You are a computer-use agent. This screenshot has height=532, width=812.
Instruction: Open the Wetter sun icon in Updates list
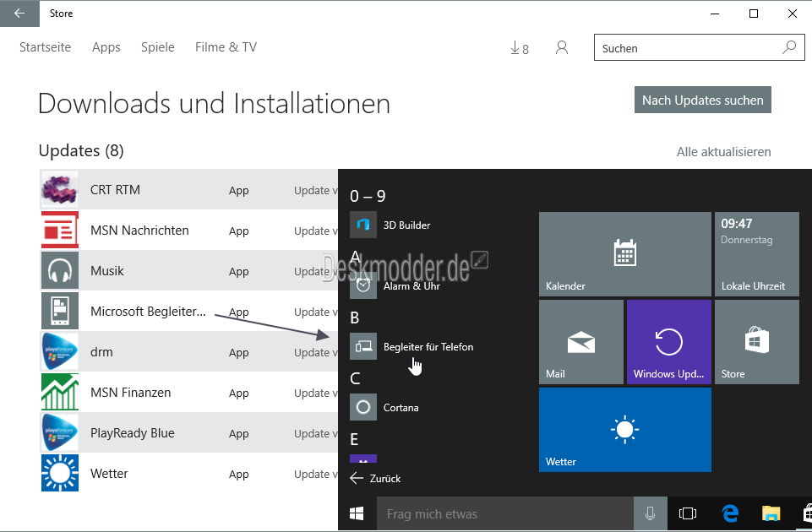coord(59,473)
